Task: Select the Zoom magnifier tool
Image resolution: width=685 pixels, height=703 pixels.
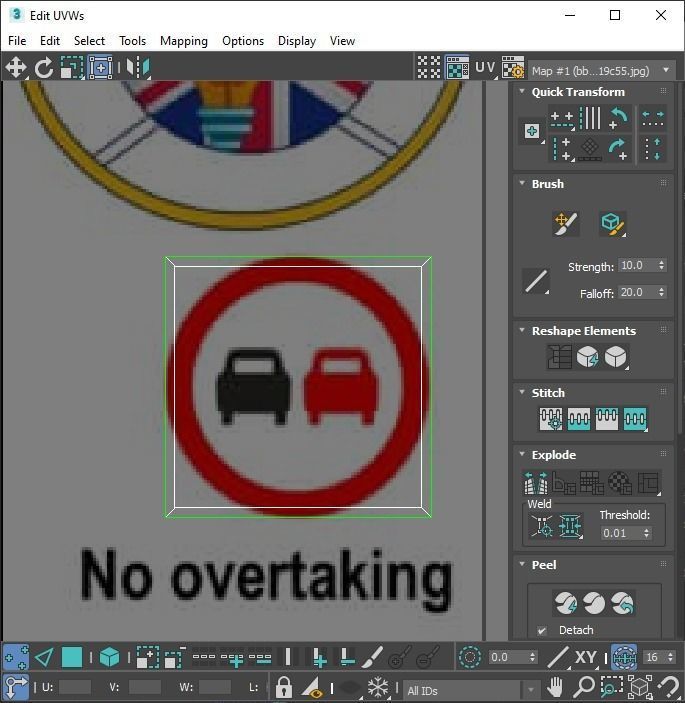Action: pos(584,687)
